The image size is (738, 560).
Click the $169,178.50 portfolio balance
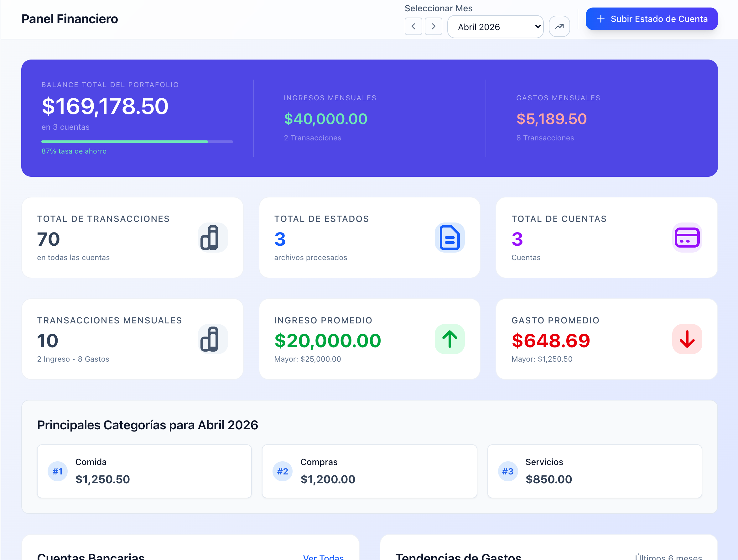(105, 107)
